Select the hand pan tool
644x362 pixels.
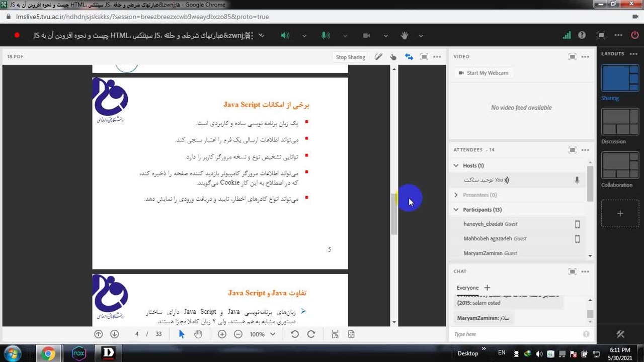(198, 334)
